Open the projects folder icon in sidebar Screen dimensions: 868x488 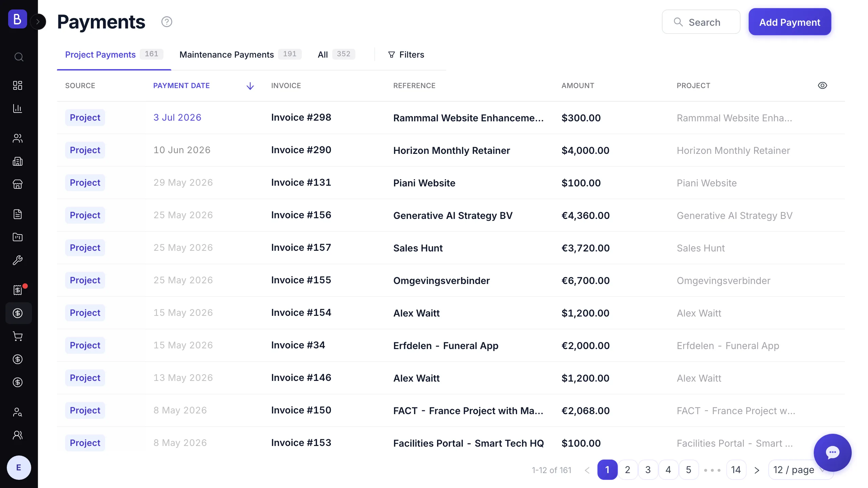[18, 237]
